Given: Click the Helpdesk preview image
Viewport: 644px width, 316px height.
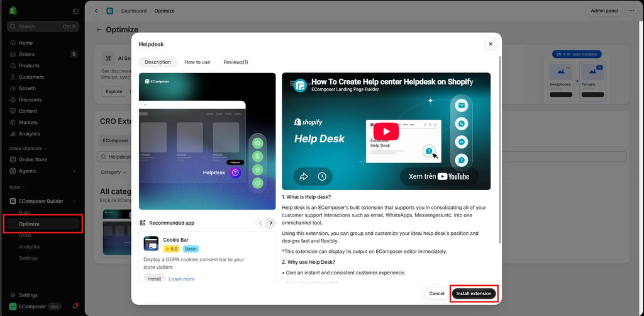Looking at the screenshot, I should click(x=208, y=142).
